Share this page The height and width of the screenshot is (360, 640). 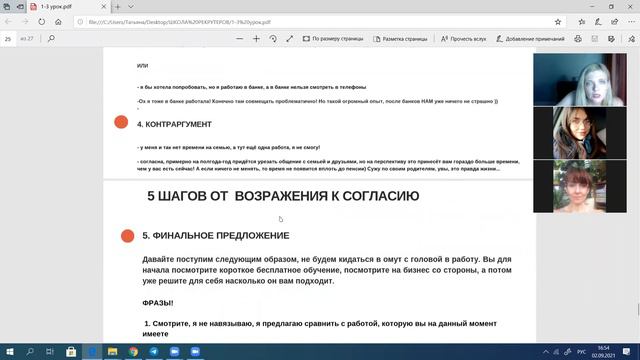click(x=615, y=22)
